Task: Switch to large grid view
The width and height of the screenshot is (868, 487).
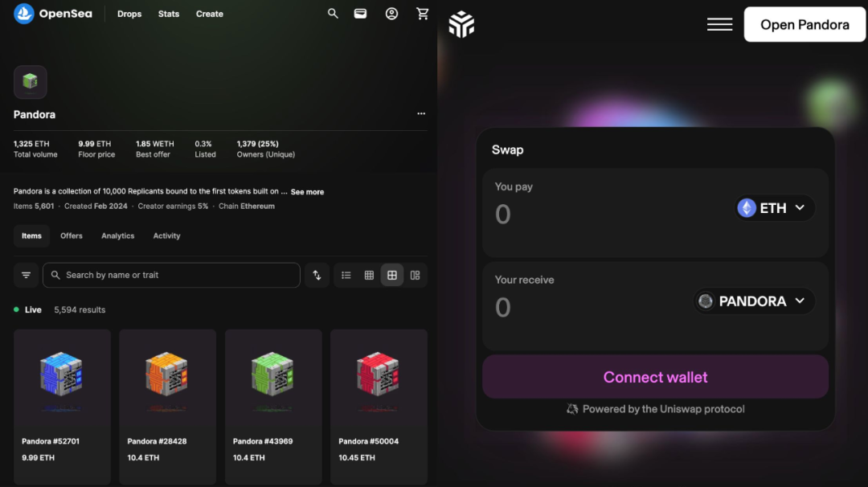Action: pyautogui.click(x=392, y=275)
